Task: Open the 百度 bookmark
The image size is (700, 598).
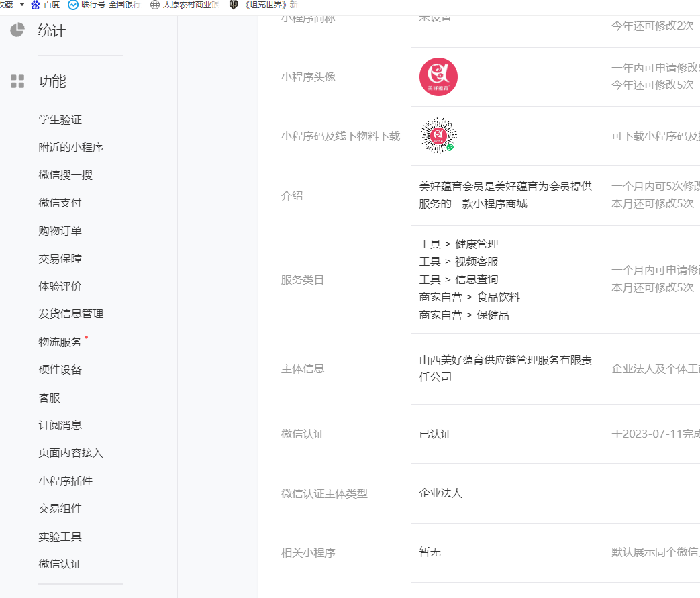Action: point(46,5)
